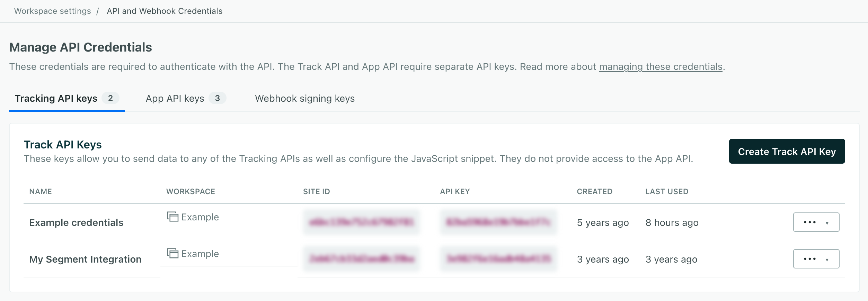Screen dimensions: 868x301
Task: Open the managing these credentials link
Action: click(x=661, y=66)
